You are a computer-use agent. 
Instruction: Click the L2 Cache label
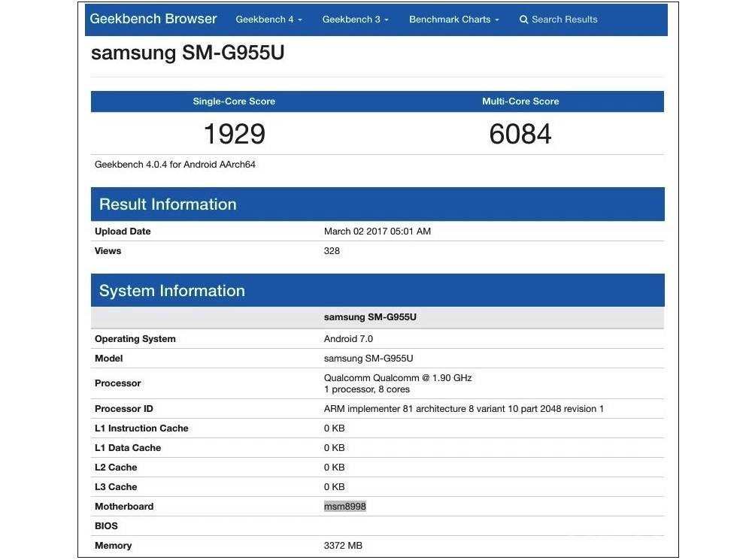(116, 468)
